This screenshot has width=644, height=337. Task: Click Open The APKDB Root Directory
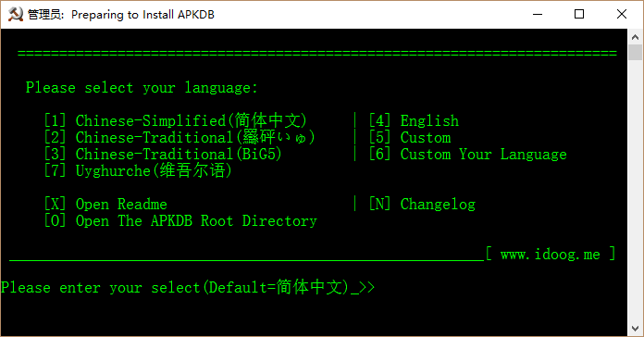180,220
